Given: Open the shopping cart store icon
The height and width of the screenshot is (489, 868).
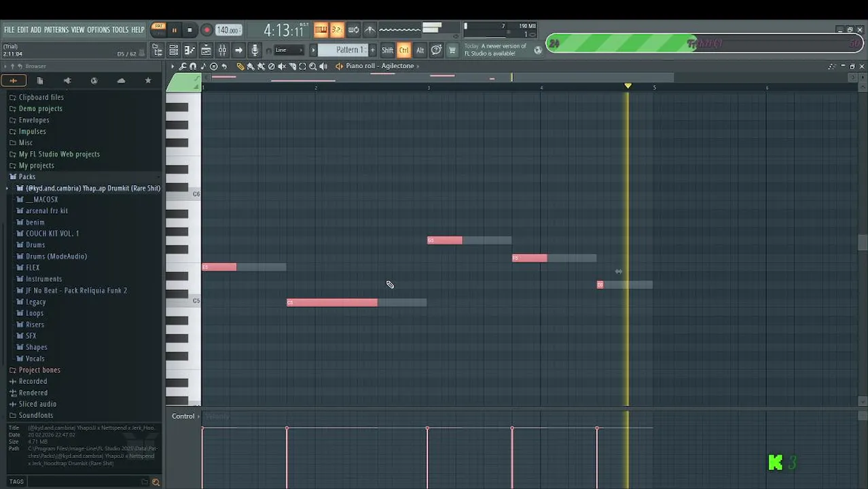Looking at the screenshot, I should point(452,50).
